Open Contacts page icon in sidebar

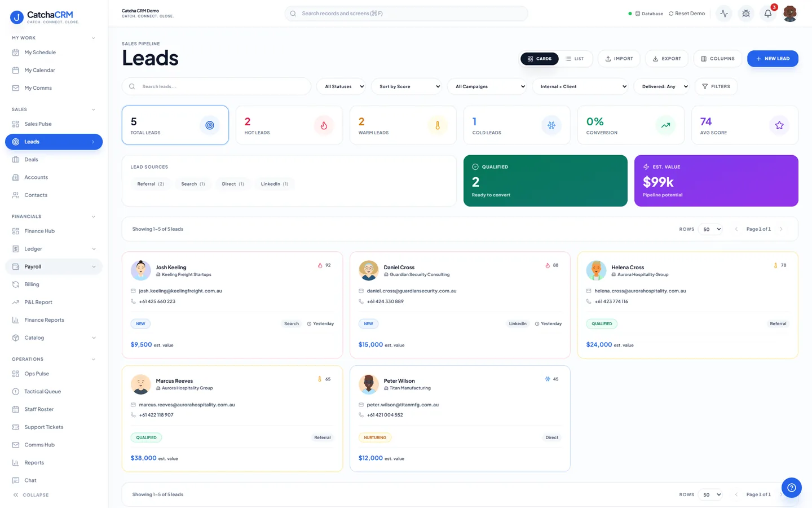coord(16,195)
